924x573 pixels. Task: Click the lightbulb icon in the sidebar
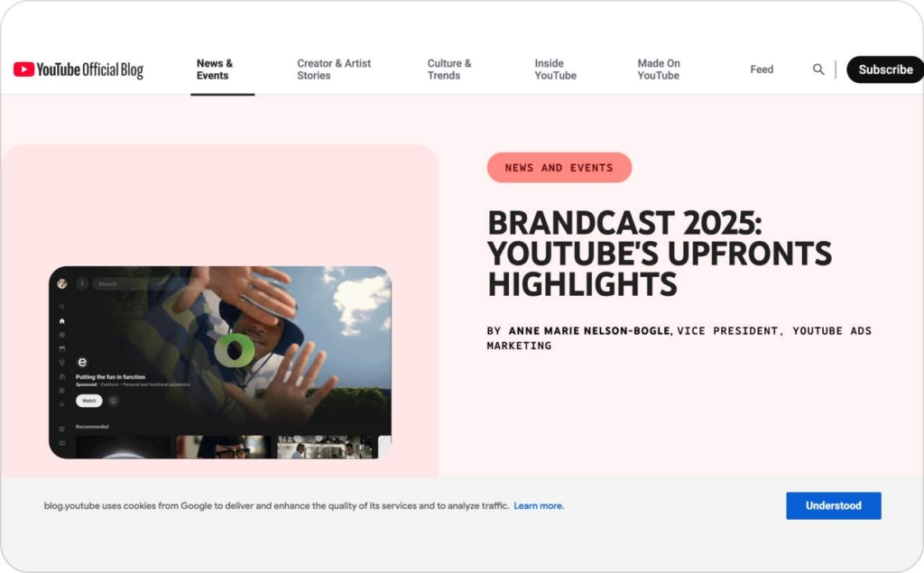coord(62,361)
